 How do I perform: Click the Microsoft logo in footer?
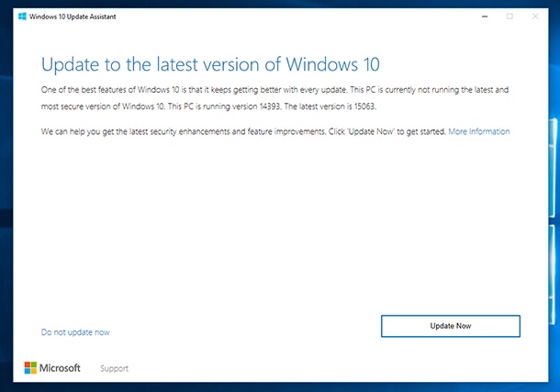pos(52,368)
